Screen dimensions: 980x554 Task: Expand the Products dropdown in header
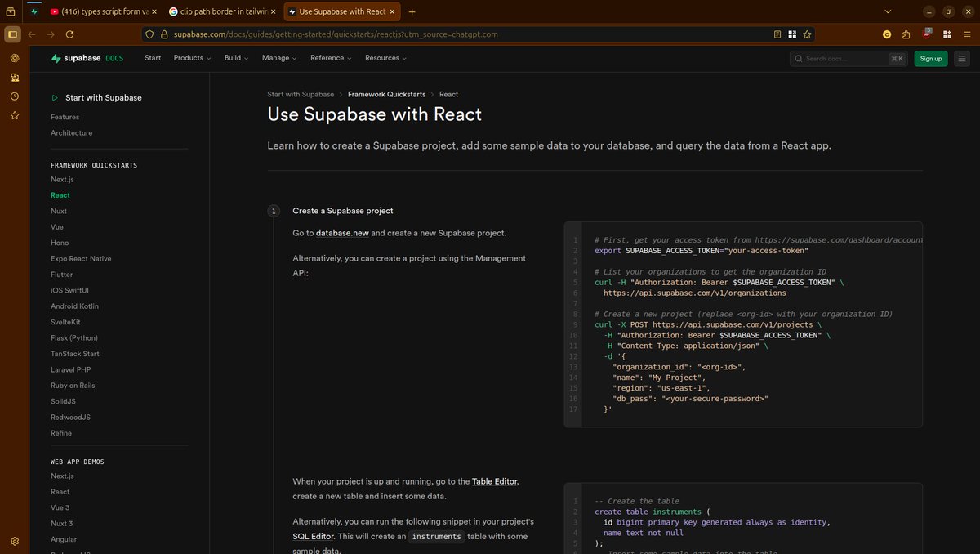(x=192, y=58)
